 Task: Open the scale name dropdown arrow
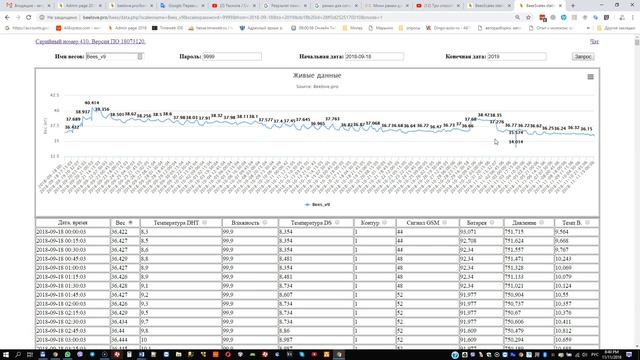pos(140,56)
